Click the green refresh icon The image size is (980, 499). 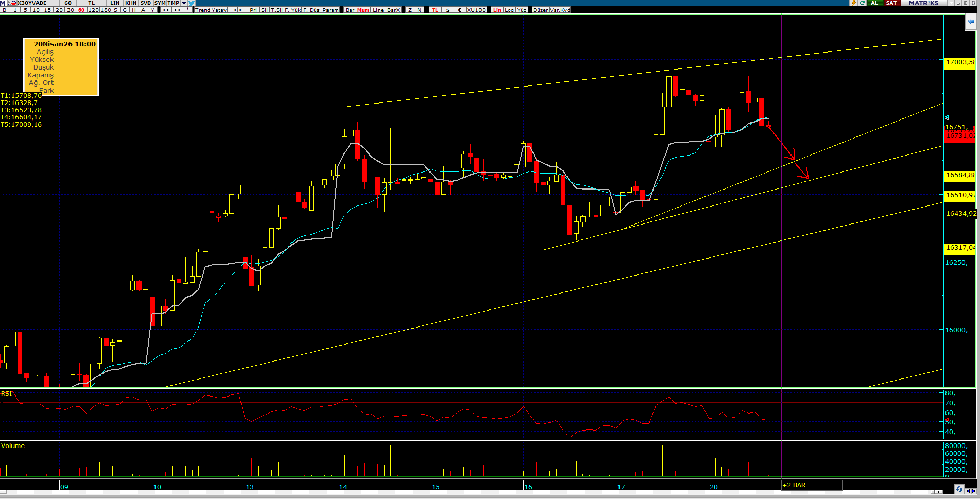pos(862,3)
